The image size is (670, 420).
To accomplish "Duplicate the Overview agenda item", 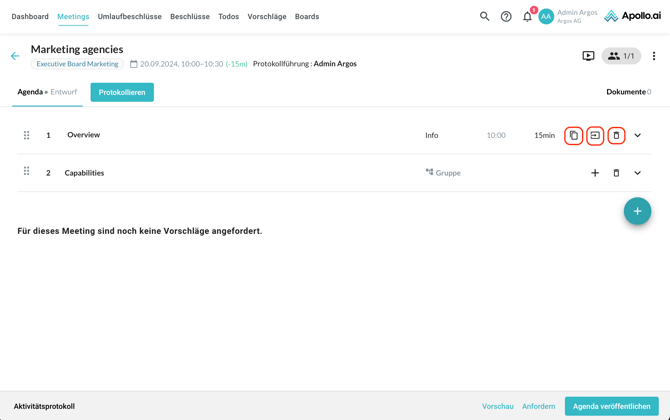I will 574,135.
